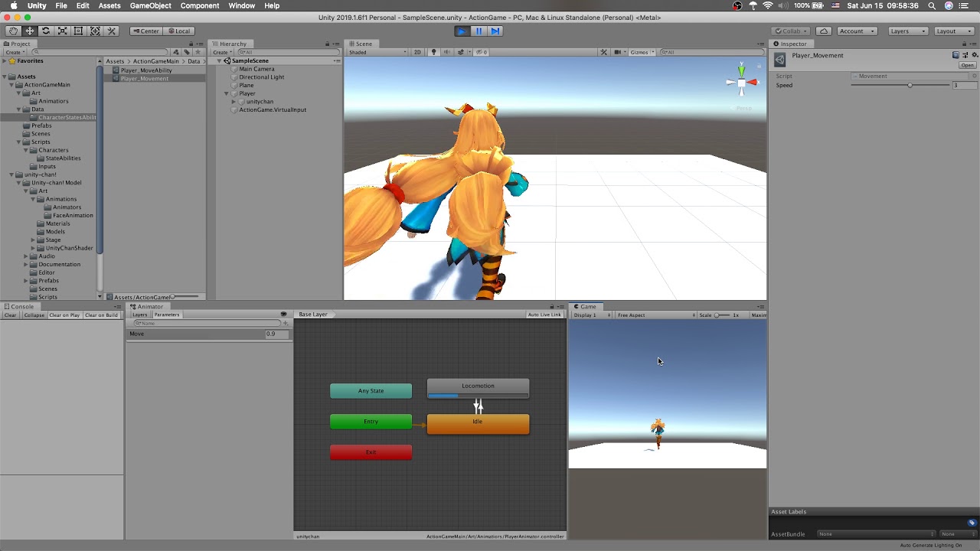Click the Console Clear button
The image size is (980, 551).
[11, 315]
